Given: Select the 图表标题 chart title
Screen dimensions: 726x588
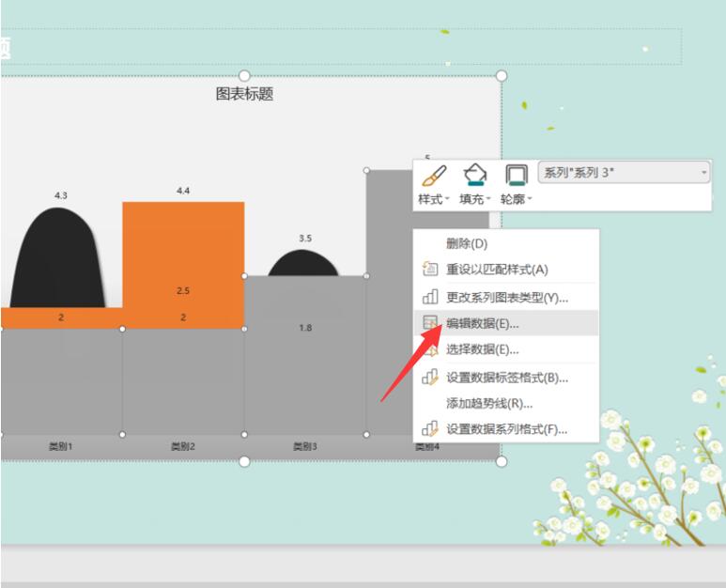Looking at the screenshot, I should (244, 94).
